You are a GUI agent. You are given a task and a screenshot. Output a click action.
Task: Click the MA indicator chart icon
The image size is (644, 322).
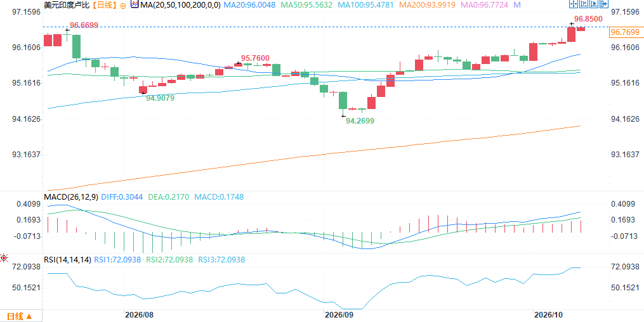(135, 4)
